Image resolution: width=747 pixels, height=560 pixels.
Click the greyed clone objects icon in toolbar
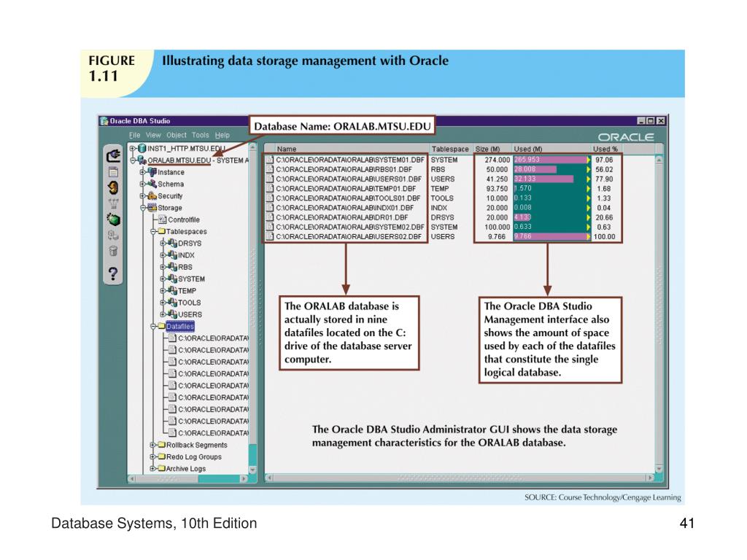pyautogui.click(x=113, y=236)
